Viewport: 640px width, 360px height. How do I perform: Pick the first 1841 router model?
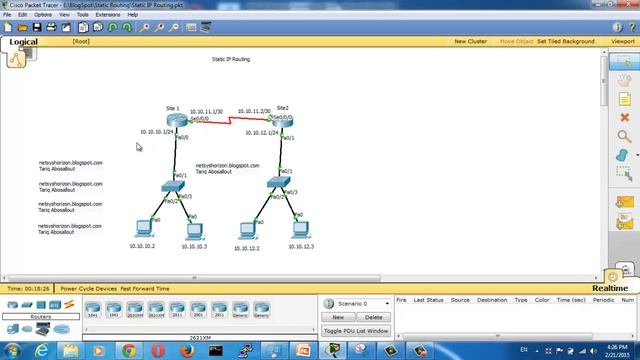(93, 310)
